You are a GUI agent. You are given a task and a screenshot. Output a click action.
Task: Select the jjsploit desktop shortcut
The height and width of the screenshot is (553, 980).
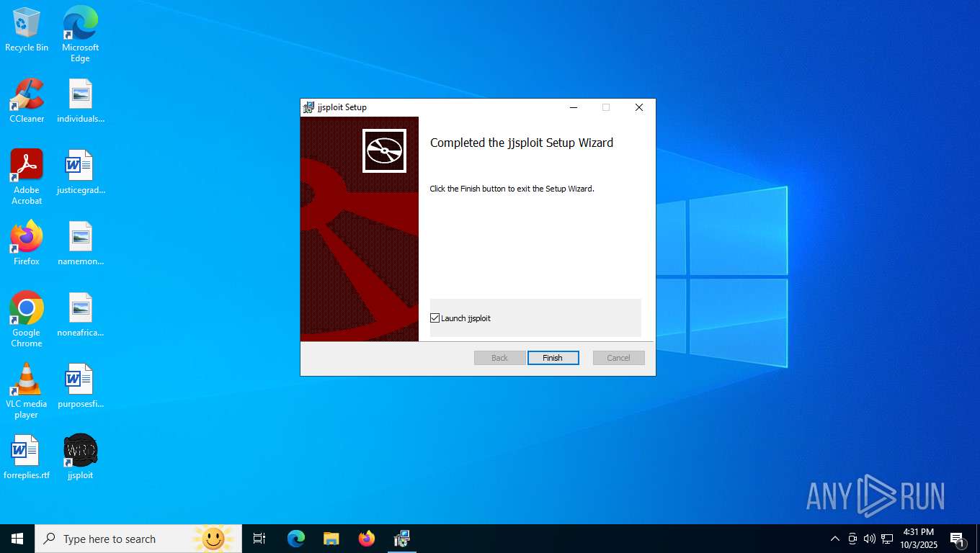click(x=80, y=457)
